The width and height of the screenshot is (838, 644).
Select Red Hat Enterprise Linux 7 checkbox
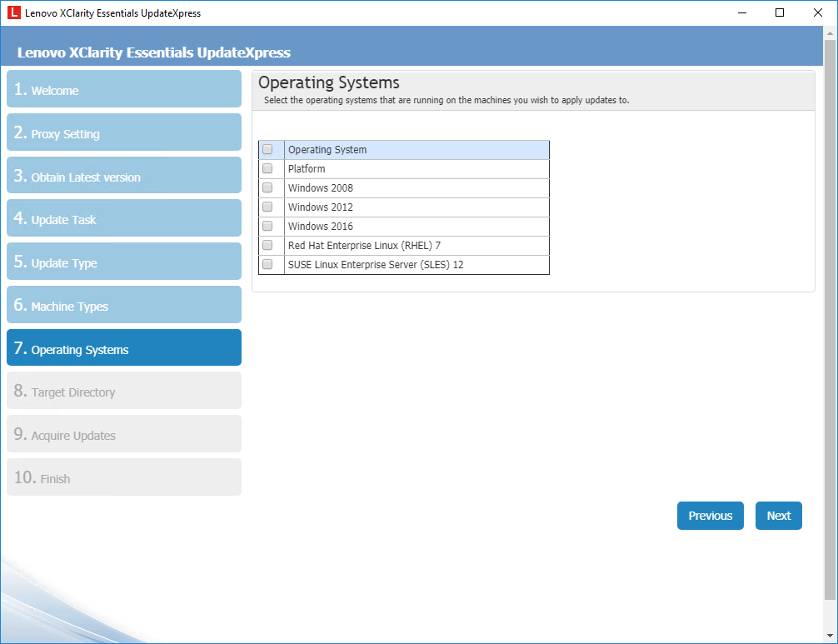coord(267,245)
